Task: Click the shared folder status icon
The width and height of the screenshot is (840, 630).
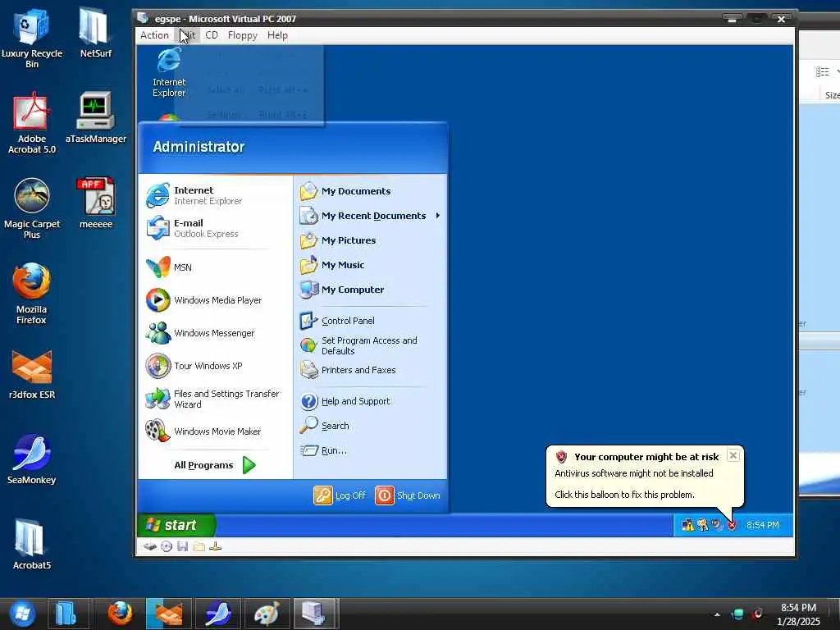Action: tap(199, 546)
